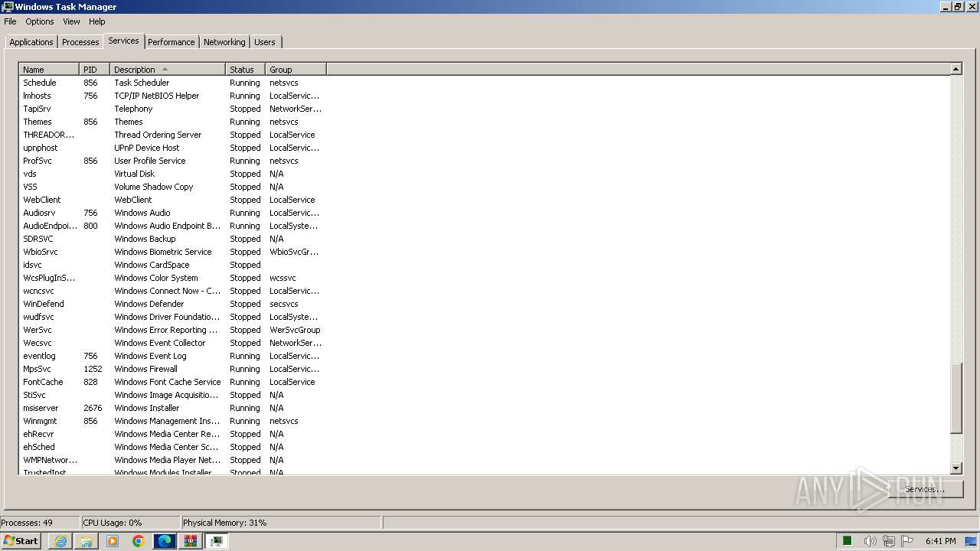
Task: Switch to the Users tab
Action: click(x=265, y=42)
